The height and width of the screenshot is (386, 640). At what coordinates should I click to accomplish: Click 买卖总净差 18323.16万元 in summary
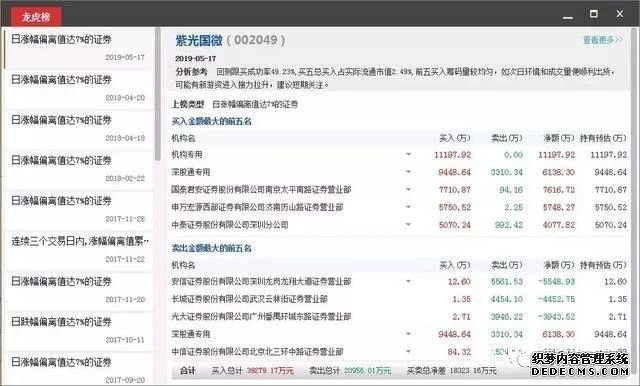[451, 371]
